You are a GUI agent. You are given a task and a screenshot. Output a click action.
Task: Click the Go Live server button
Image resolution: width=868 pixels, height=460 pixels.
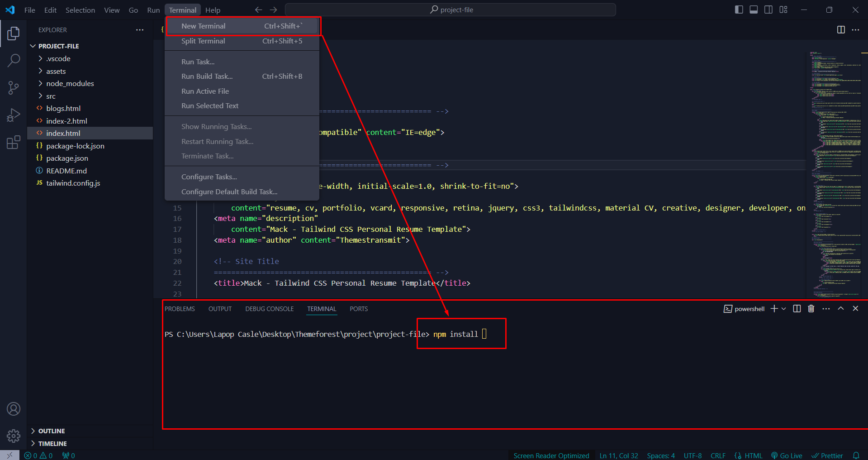pyautogui.click(x=787, y=455)
